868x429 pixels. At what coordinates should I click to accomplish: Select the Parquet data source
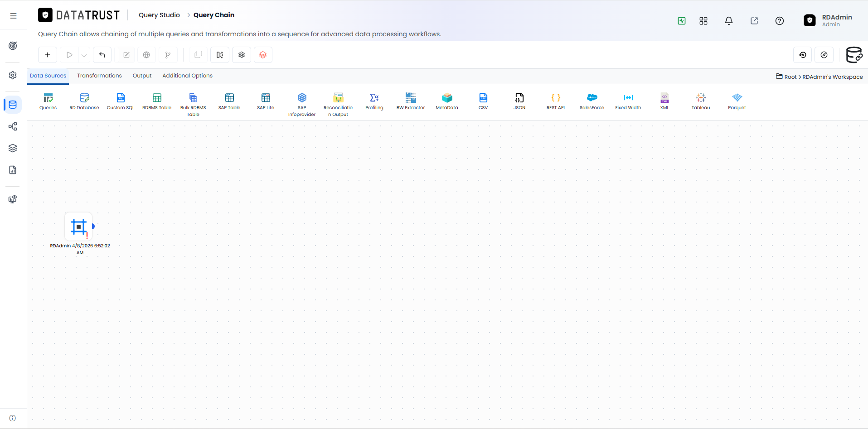point(737,101)
